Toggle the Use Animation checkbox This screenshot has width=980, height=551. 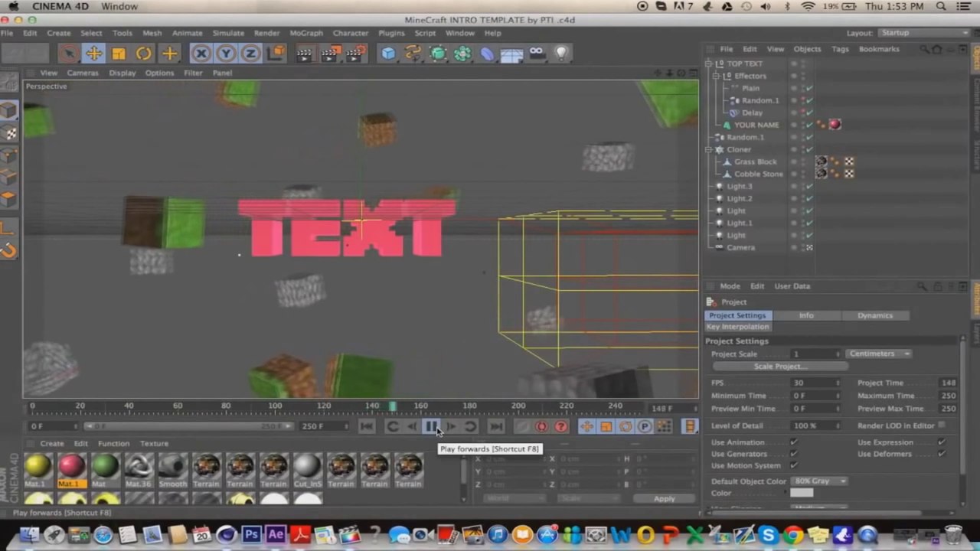click(793, 442)
